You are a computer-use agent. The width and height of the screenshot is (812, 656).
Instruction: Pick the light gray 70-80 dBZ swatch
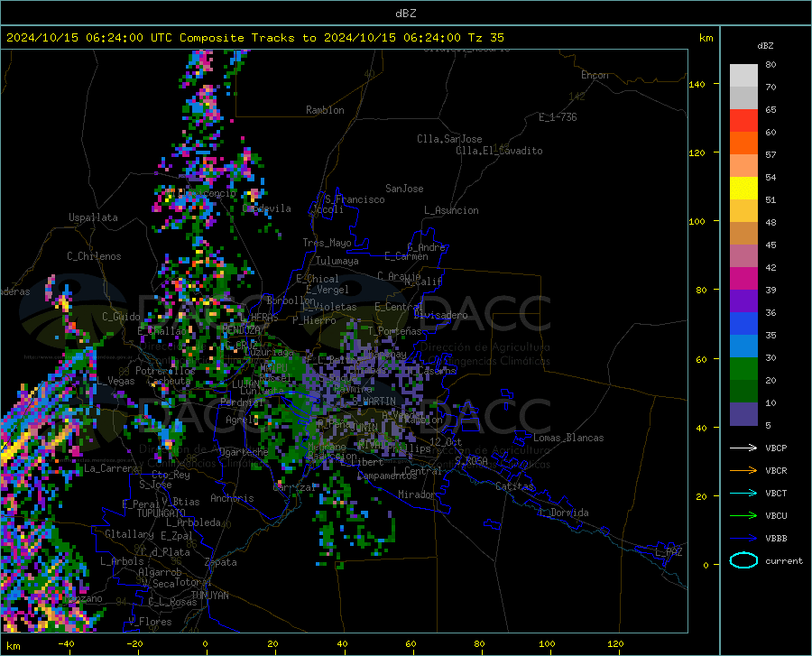pos(743,76)
